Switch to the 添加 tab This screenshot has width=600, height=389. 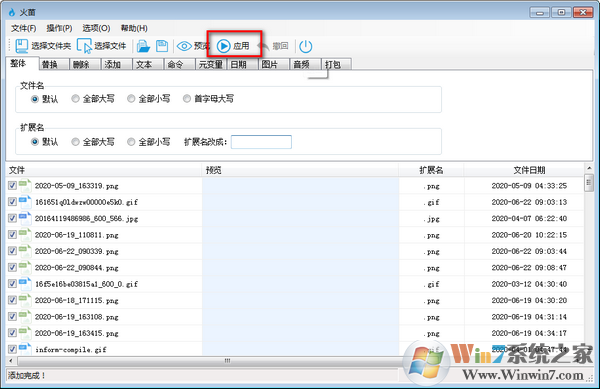click(x=117, y=65)
